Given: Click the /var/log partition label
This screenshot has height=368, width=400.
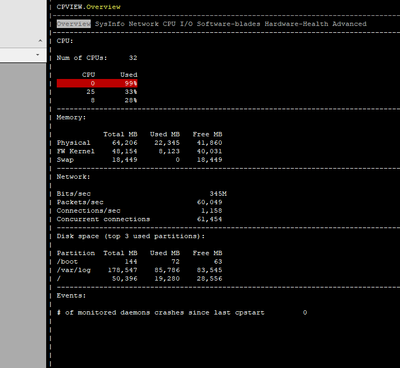Looking at the screenshot, I should (x=74, y=270).
